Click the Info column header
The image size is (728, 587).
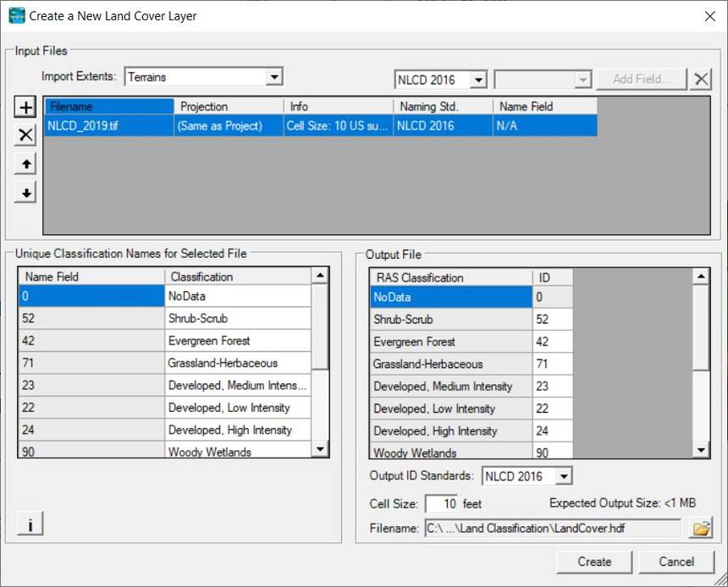[339, 107]
